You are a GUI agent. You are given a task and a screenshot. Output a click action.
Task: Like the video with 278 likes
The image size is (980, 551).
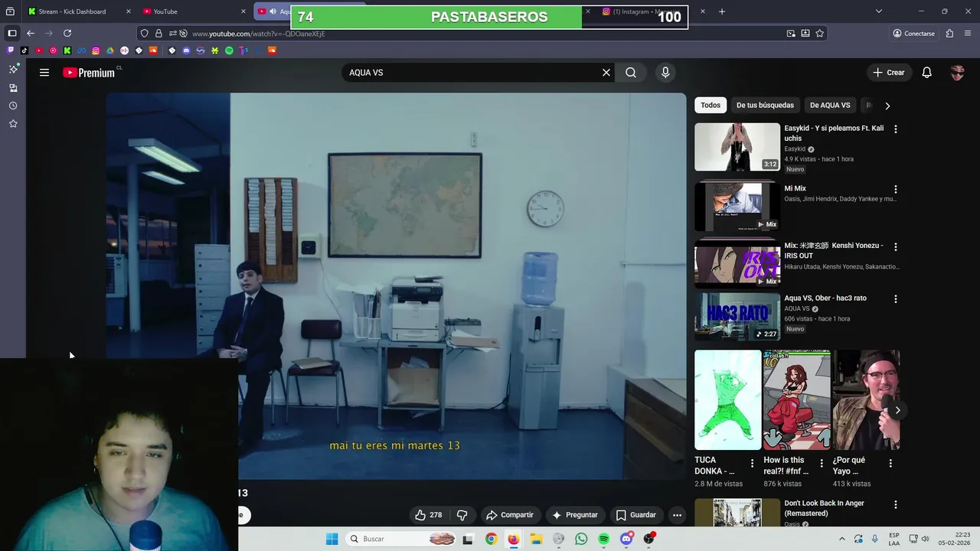coord(429,515)
